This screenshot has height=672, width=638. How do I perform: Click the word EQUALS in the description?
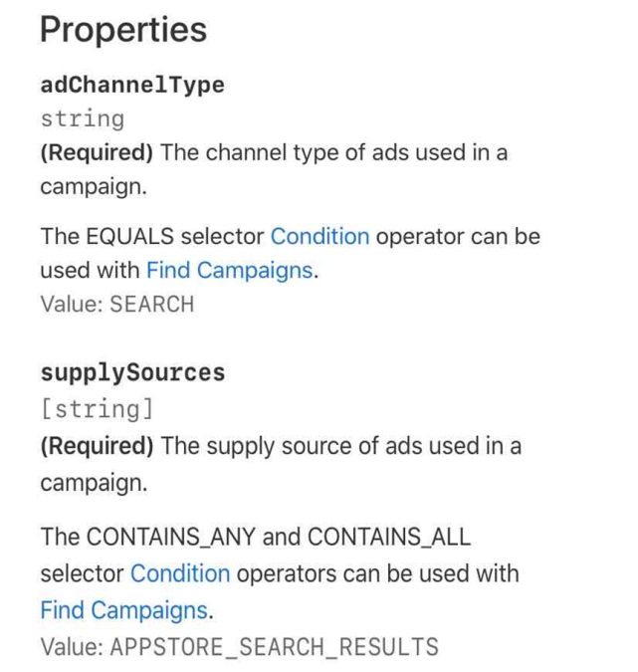coord(129,236)
